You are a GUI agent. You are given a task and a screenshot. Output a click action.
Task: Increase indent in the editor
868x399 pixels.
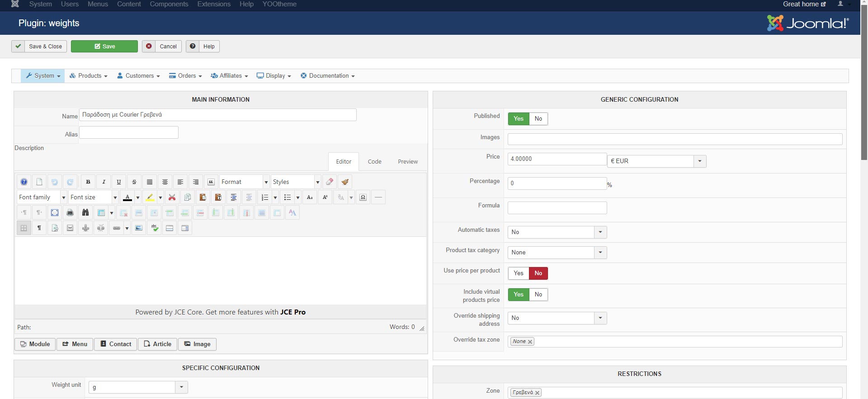click(233, 197)
